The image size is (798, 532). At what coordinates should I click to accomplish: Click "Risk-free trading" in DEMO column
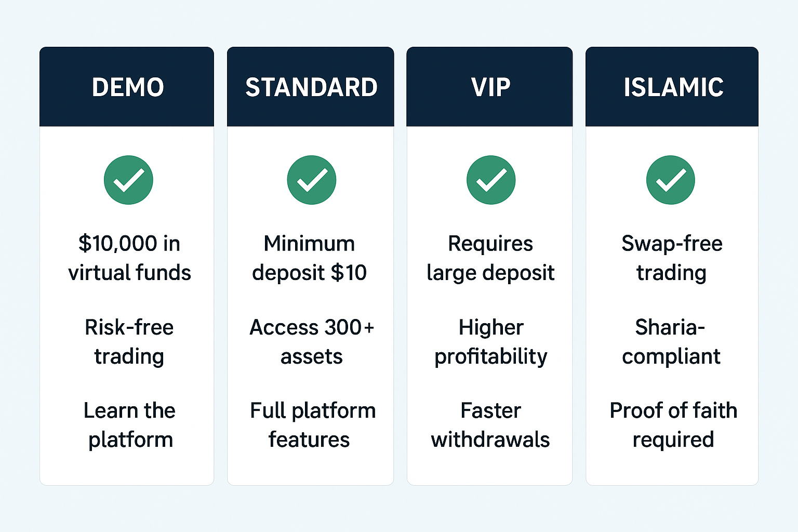[129, 341]
